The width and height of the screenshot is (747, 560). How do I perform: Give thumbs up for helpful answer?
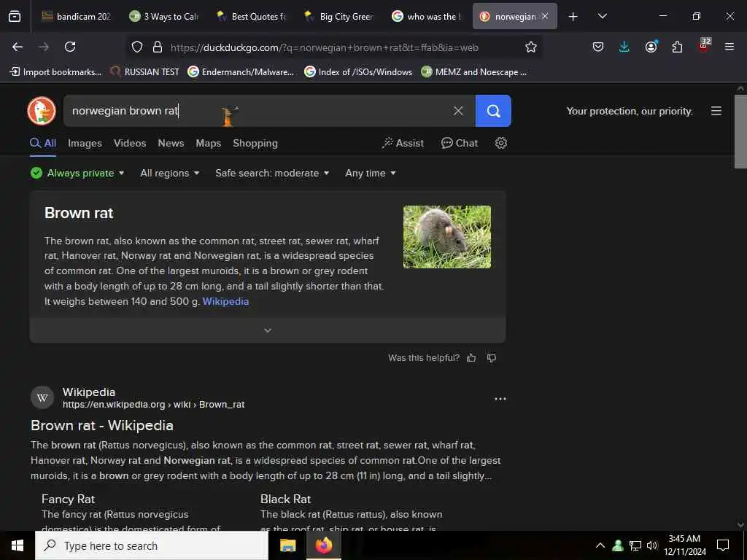471,358
